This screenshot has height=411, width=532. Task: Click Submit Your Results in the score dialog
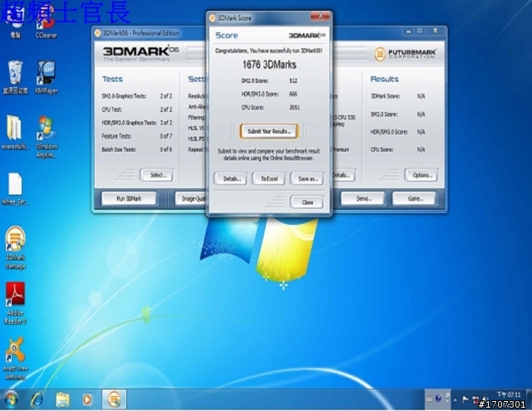point(269,131)
